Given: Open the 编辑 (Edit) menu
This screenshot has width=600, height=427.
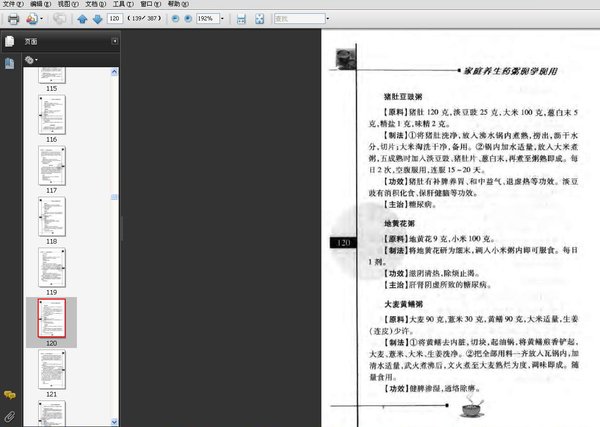Looking at the screenshot, I should click(x=40, y=4).
